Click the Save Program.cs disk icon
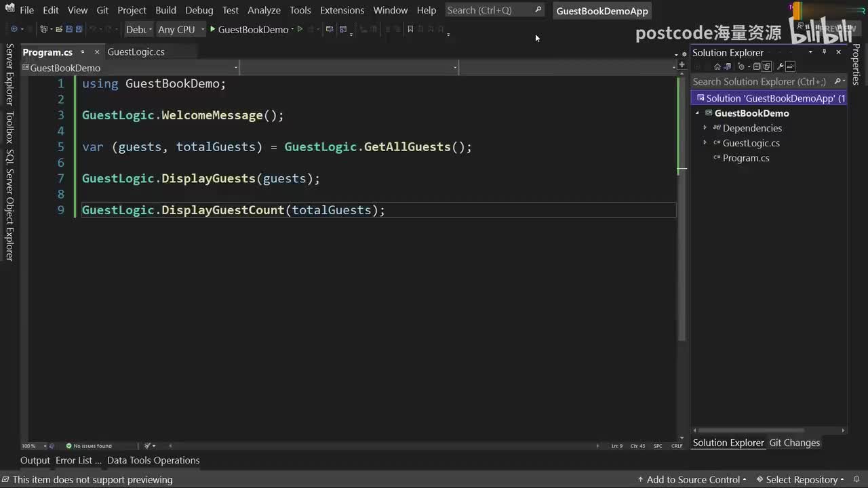868x488 pixels. pyautogui.click(x=69, y=29)
